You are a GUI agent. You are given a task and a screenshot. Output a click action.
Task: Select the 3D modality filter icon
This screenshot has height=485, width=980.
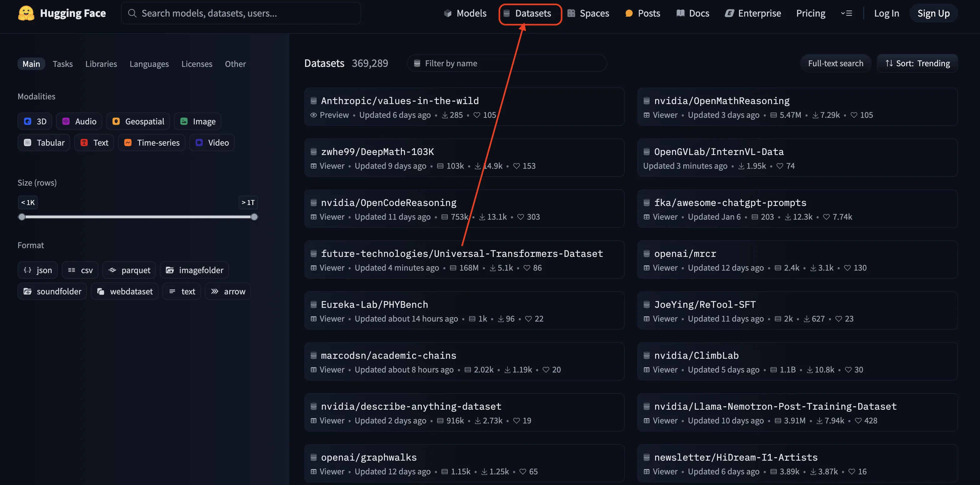click(x=28, y=121)
